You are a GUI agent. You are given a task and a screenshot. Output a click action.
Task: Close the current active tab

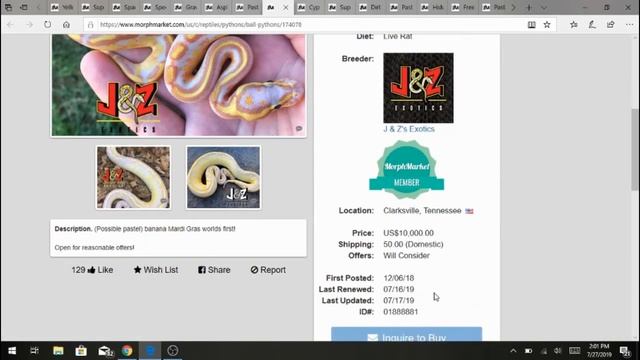tap(286, 7)
